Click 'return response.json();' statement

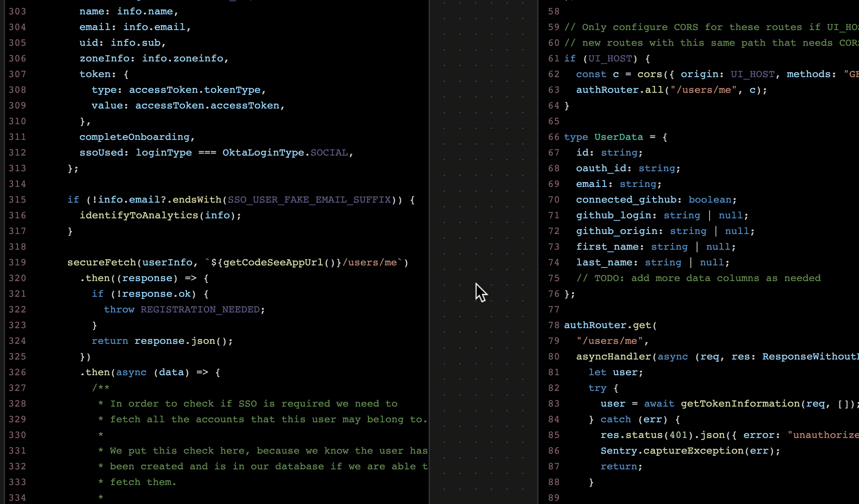pos(162,341)
